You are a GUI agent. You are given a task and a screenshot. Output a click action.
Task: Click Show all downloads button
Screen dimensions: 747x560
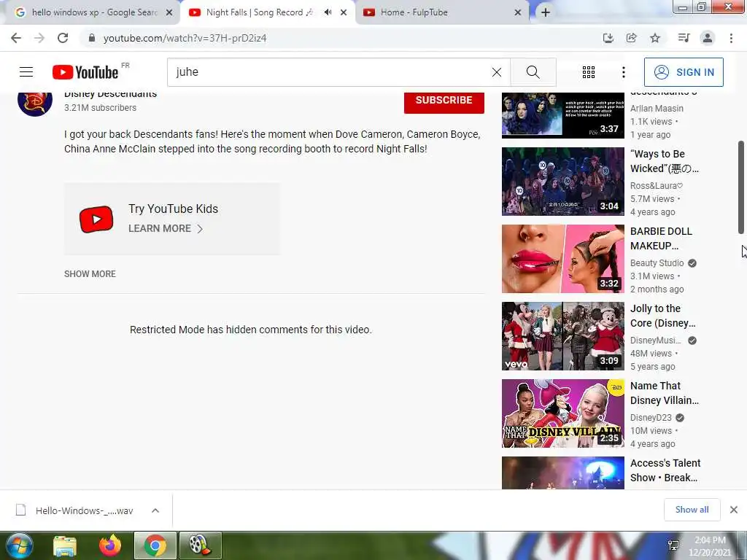[x=692, y=510]
